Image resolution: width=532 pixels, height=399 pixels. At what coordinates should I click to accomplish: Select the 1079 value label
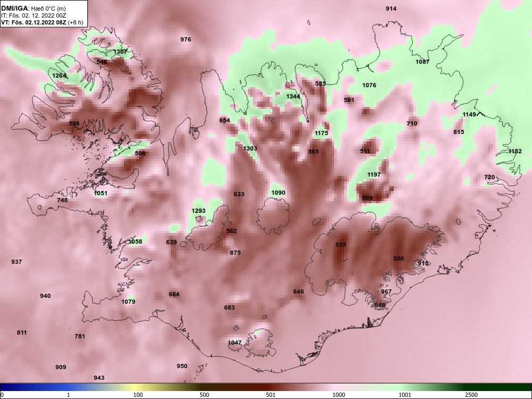coord(128,301)
